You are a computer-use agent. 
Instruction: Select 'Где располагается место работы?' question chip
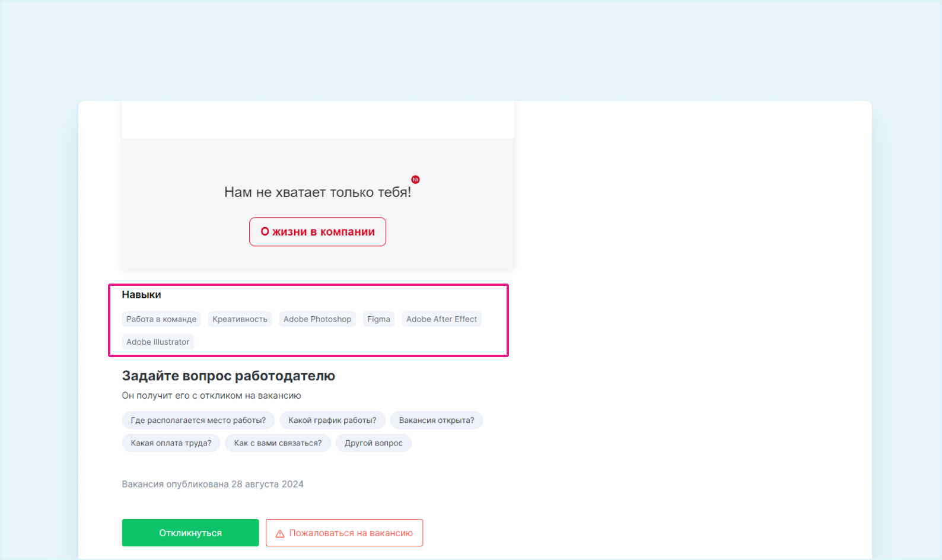pyautogui.click(x=198, y=421)
